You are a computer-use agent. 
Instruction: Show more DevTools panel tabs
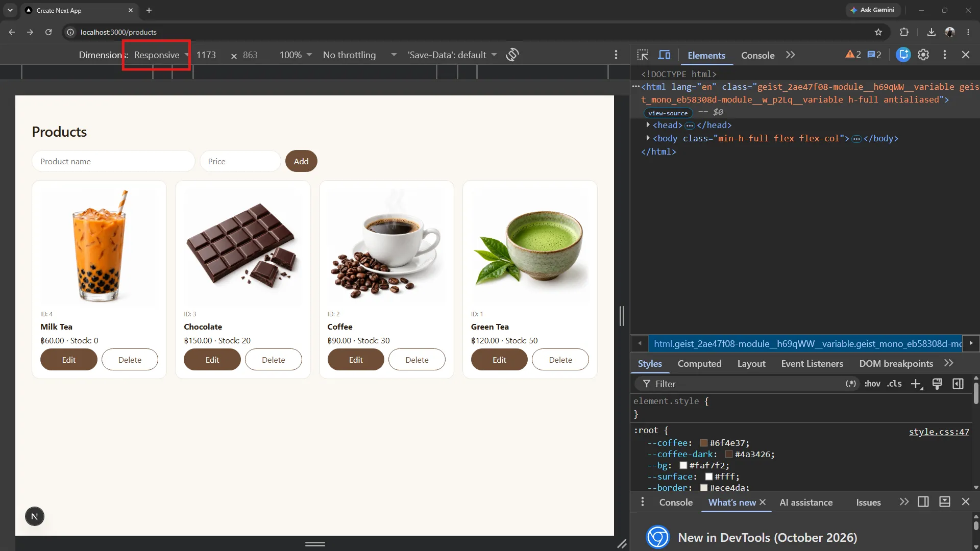[791, 55]
